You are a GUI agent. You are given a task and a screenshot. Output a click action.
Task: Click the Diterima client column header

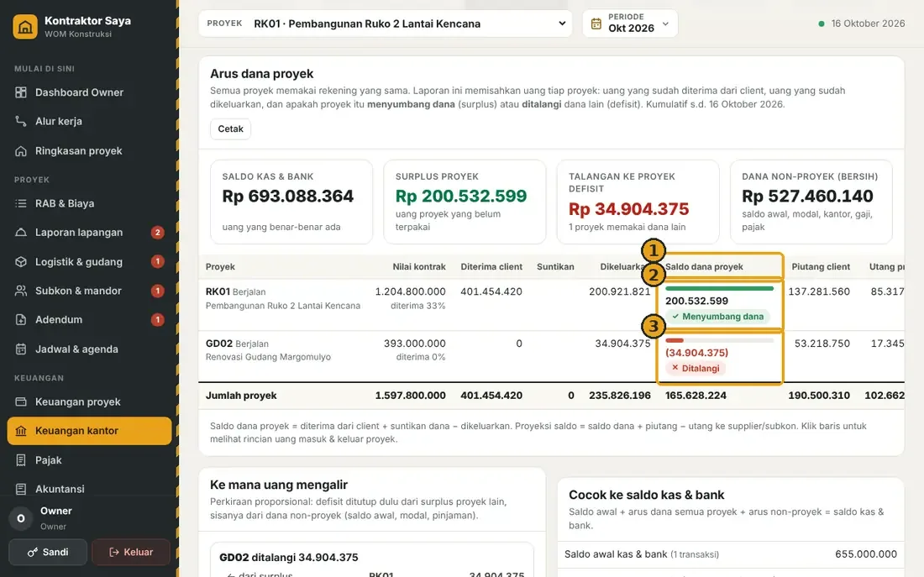pos(491,266)
